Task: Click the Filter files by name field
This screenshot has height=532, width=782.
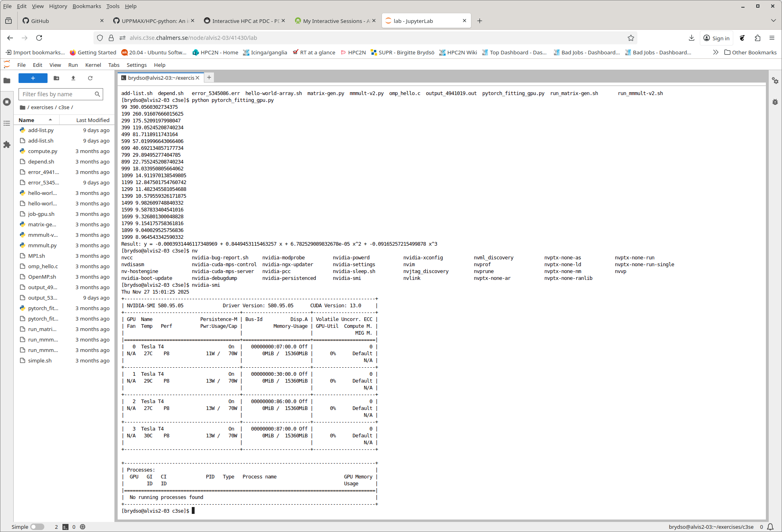Action: 56,94
